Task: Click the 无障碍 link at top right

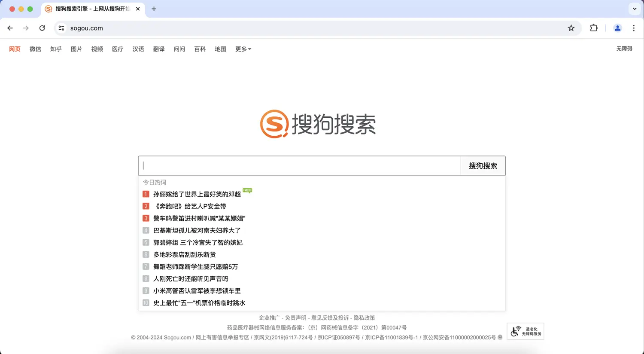Action: click(x=624, y=49)
